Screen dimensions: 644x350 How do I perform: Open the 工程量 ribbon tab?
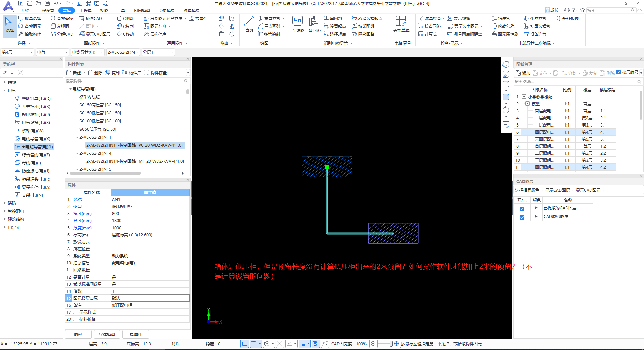(86, 10)
